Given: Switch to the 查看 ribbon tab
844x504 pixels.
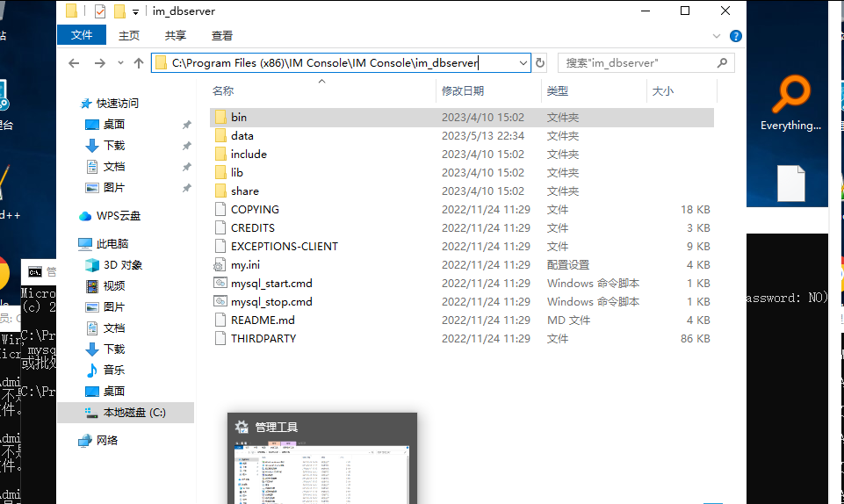Looking at the screenshot, I should tap(222, 35).
